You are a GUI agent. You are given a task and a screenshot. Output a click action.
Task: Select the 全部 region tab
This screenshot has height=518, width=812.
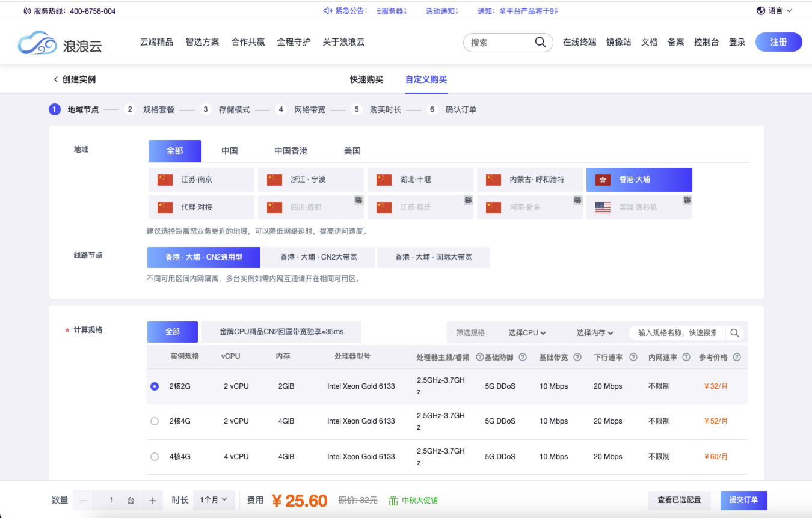point(175,151)
